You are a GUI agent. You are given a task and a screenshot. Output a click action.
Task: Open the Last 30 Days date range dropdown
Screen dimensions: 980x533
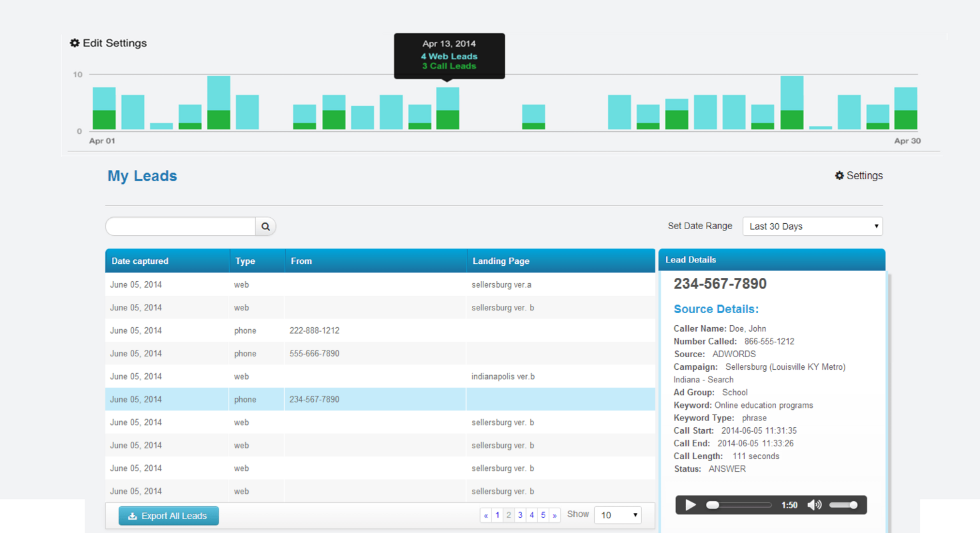[x=812, y=226]
